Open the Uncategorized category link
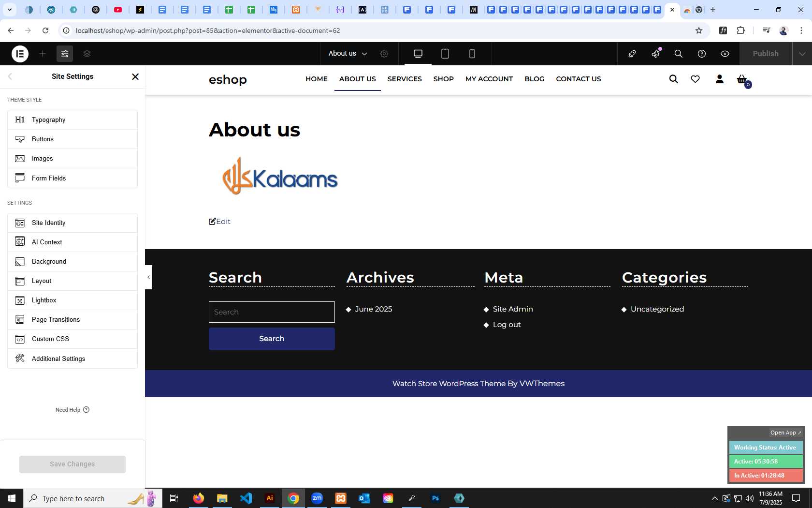The image size is (812, 508). [x=657, y=309]
